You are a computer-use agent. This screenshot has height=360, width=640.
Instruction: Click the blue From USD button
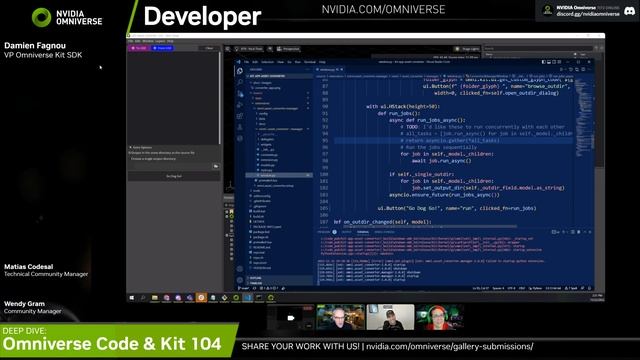(x=162, y=48)
